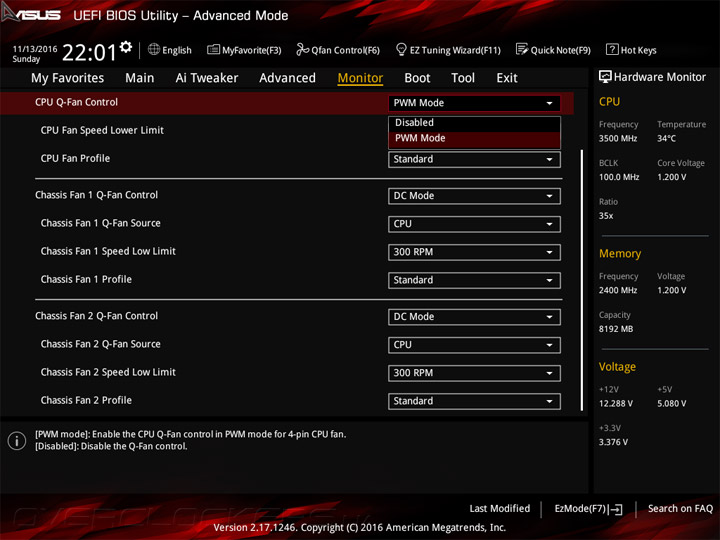Change language via English label
Viewport: 720px width, 540px height.
[177, 50]
